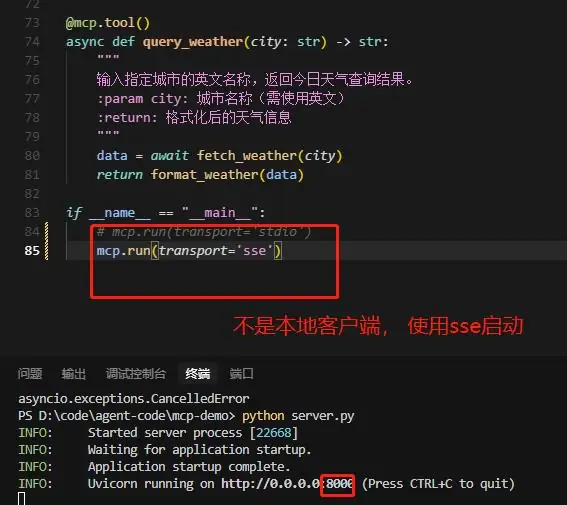Open the 问题 panel tab
The height and width of the screenshot is (505, 567).
point(30,373)
